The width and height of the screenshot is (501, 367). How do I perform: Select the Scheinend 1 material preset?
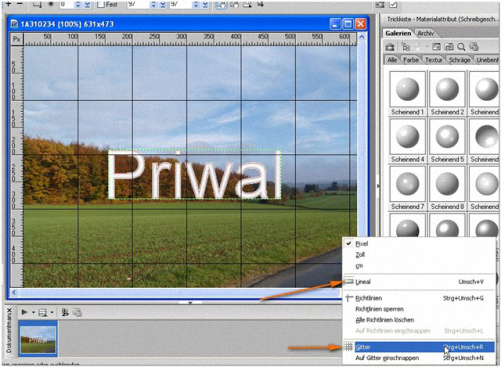coord(407,93)
